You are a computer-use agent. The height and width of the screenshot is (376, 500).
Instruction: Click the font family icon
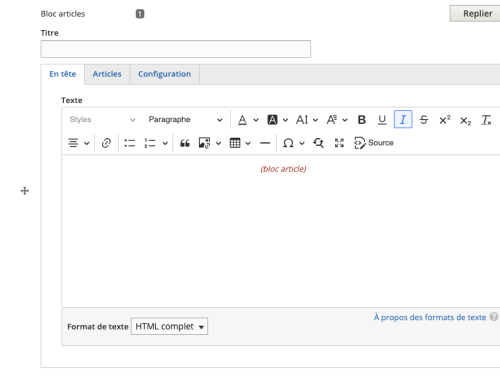[x=332, y=120]
